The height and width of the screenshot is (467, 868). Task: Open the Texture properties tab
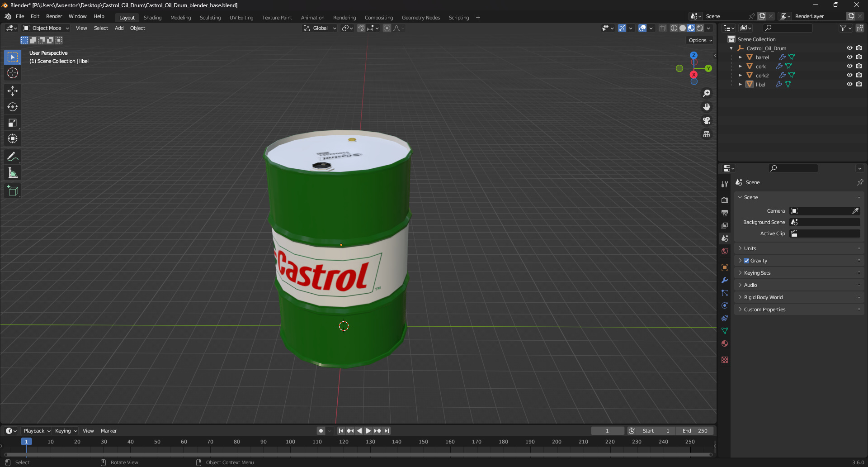click(725, 360)
